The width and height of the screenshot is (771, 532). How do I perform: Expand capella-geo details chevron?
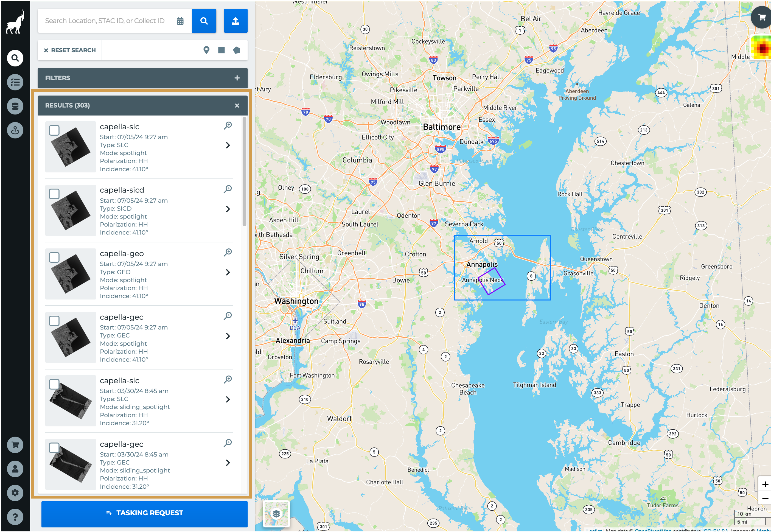(228, 272)
